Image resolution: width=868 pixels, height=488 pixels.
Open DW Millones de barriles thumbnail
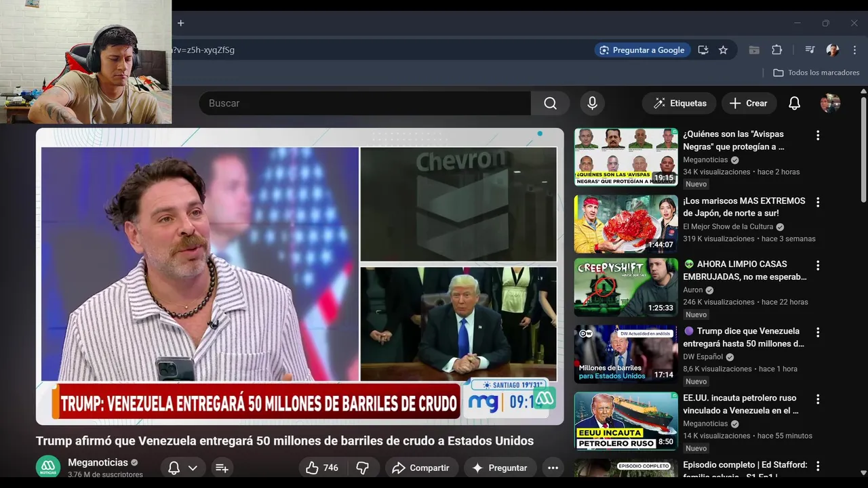pos(626,354)
